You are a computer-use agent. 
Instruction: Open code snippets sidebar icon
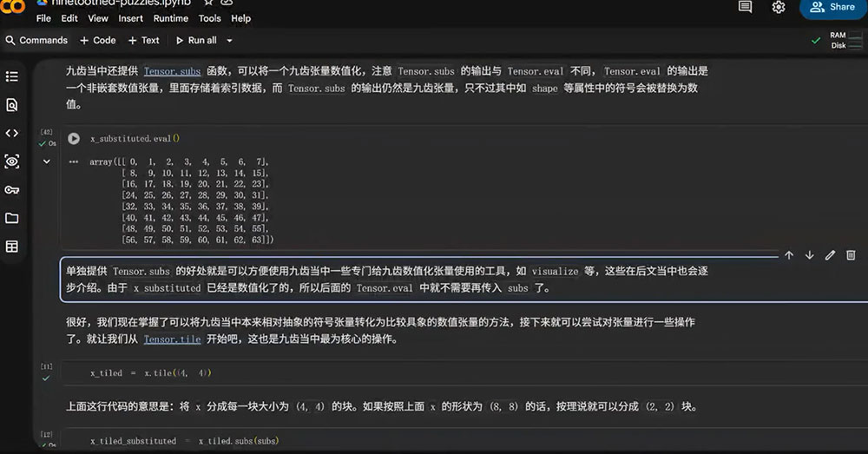click(x=11, y=133)
